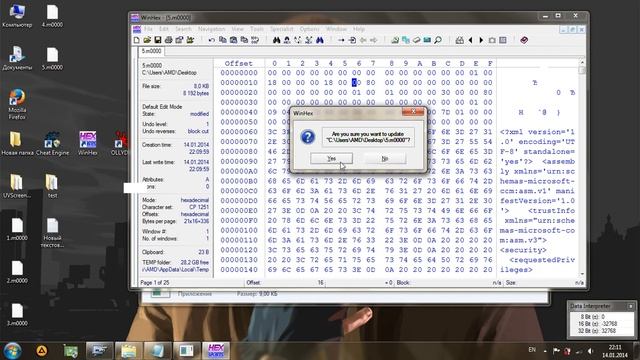Open the Specialist menu
The height and width of the screenshot is (360, 640).
click(282, 29)
